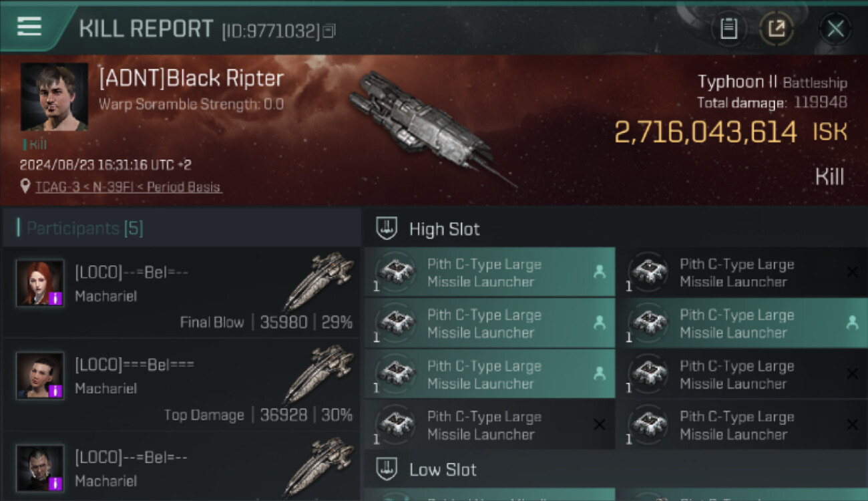Open victim Black Ripter's portrait
The image size is (868, 501).
click(x=54, y=97)
